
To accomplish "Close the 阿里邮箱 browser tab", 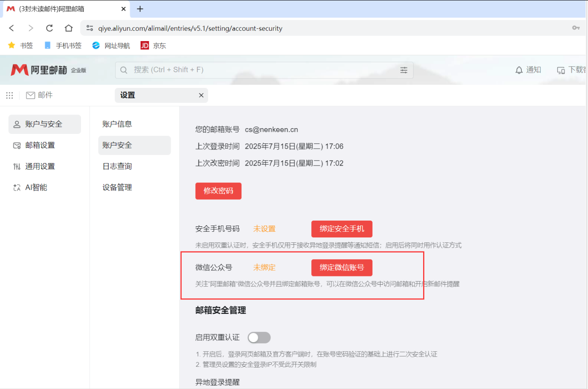I will tap(123, 9).
